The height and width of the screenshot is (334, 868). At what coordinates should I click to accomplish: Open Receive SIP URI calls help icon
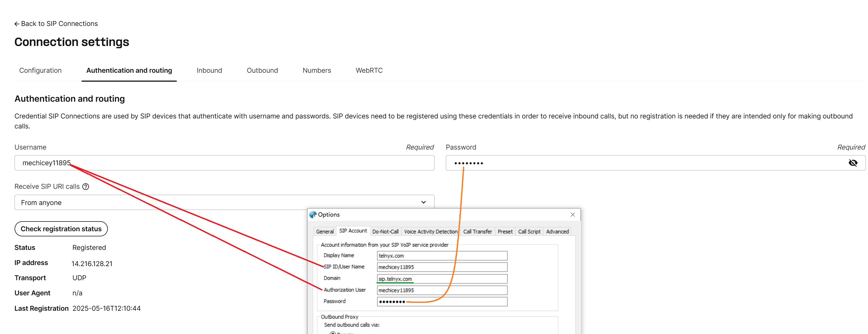tap(86, 187)
